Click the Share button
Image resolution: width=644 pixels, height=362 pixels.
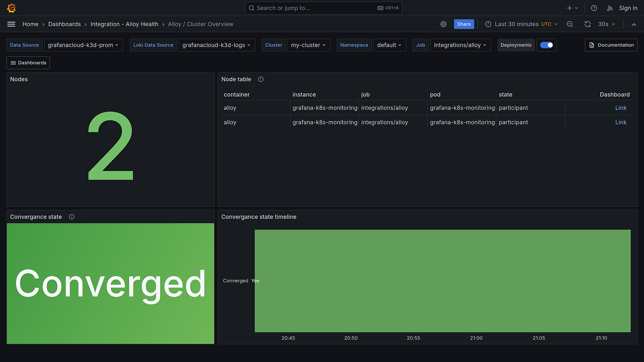tap(464, 24)
